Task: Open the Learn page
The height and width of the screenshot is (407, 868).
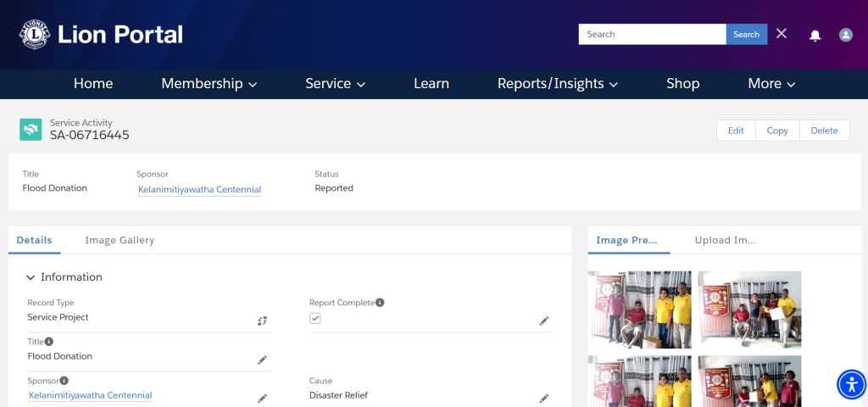Action: coord(431,84)
